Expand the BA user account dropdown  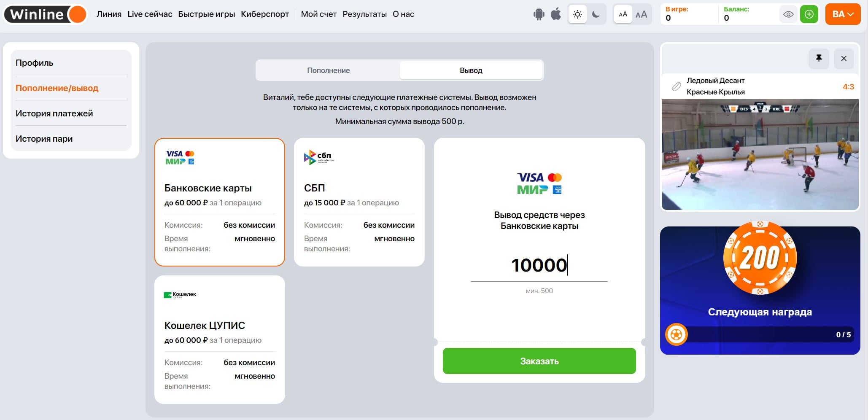point(843,14)
